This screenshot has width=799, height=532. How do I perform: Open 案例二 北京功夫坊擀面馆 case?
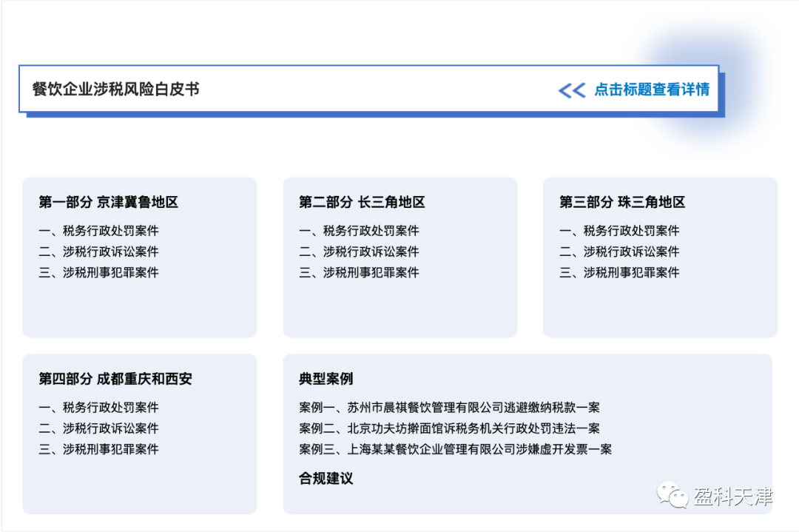[x=450, y=428]
